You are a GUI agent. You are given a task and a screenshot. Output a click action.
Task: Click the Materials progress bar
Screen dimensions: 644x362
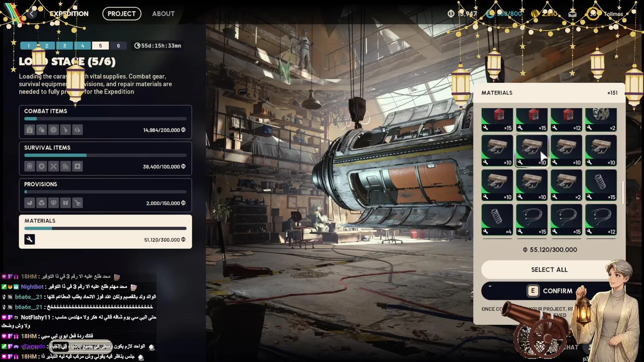click(105, 228)
